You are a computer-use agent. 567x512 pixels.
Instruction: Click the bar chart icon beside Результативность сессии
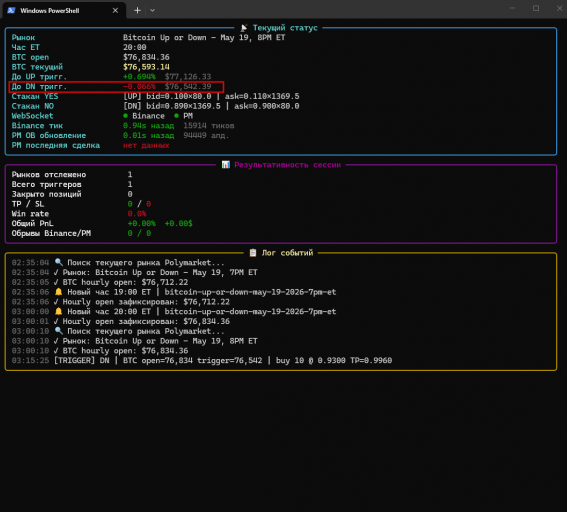tap(226, 165)
